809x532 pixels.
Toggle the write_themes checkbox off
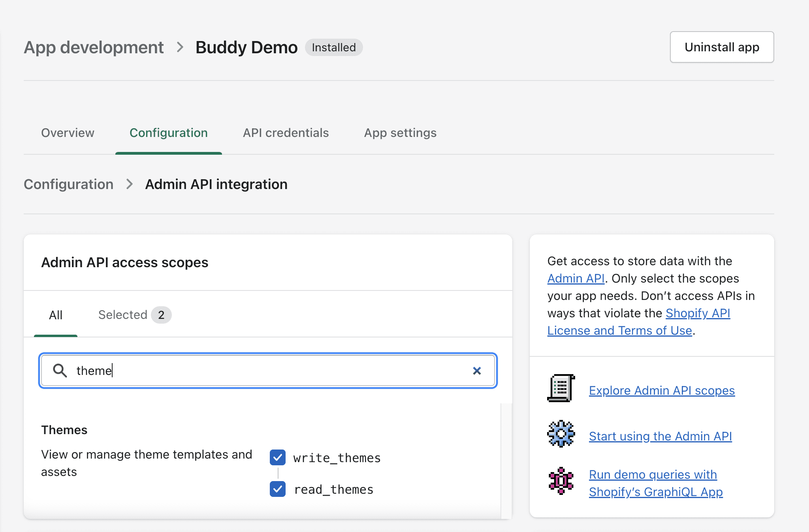click(277, 457)
